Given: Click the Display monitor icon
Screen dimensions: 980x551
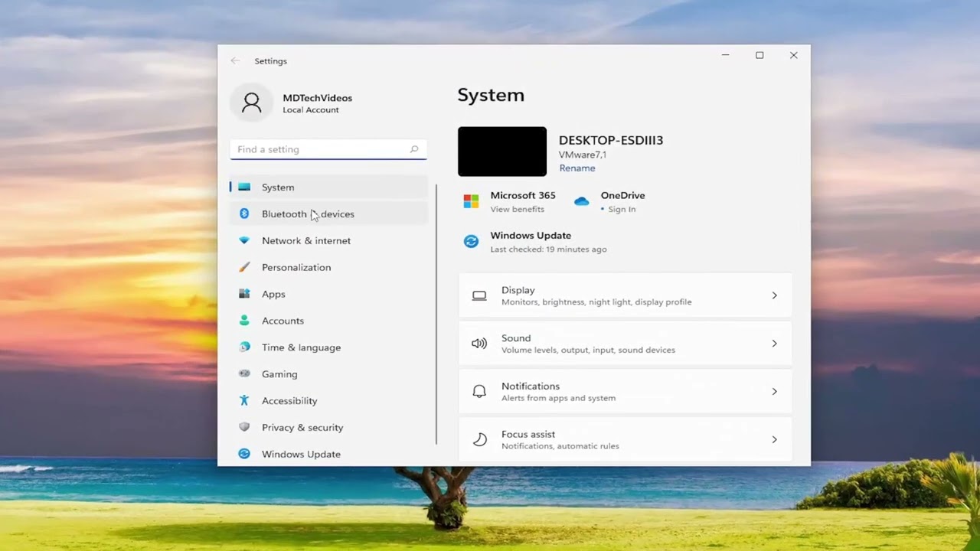Looking at the screenshot, I should 479,295.
